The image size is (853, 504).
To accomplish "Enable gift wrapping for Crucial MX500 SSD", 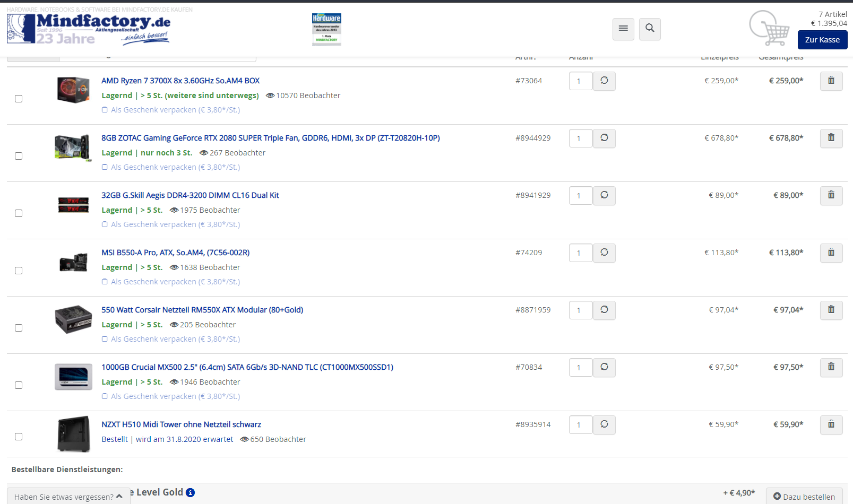I will point(105,396).
